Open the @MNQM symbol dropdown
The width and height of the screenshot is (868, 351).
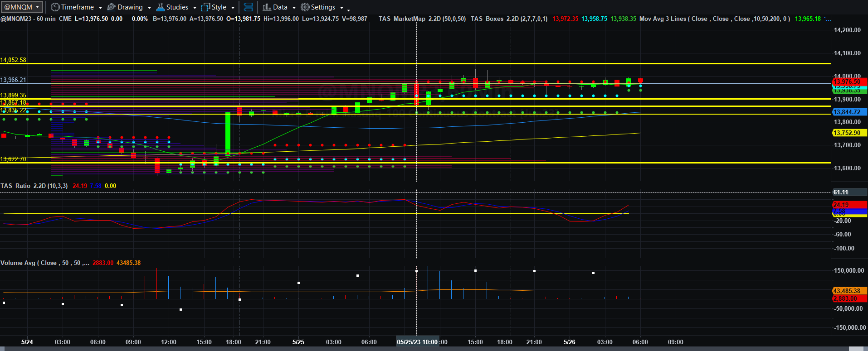[x=22, y=7]
